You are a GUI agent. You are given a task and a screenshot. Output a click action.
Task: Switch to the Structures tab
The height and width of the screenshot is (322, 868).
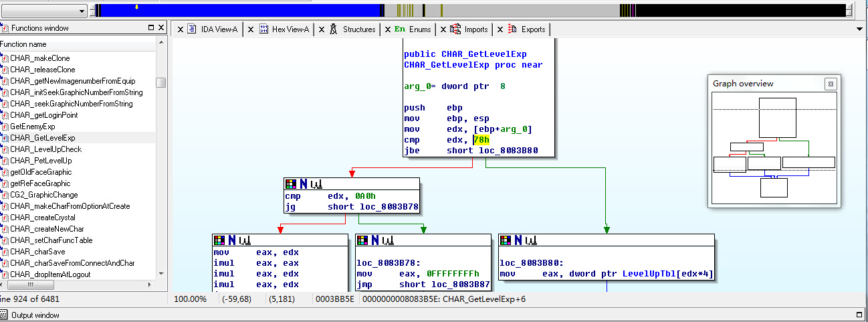click(x=358, y=29)
